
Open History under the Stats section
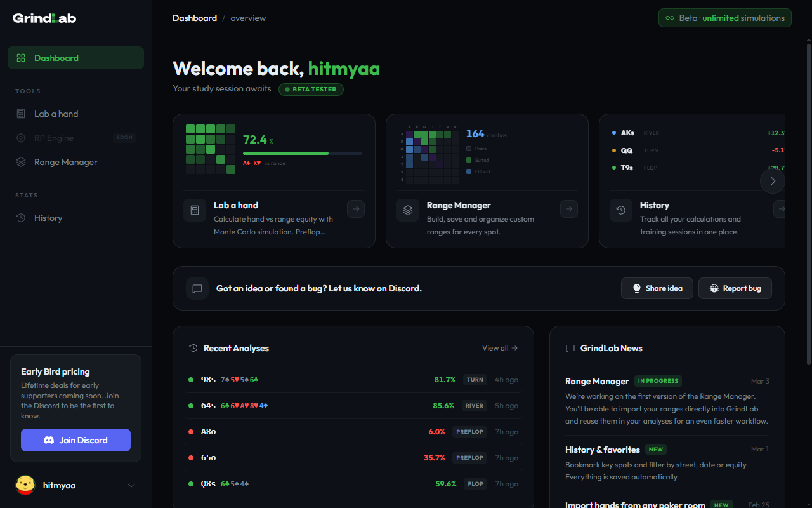coord(48,218)
